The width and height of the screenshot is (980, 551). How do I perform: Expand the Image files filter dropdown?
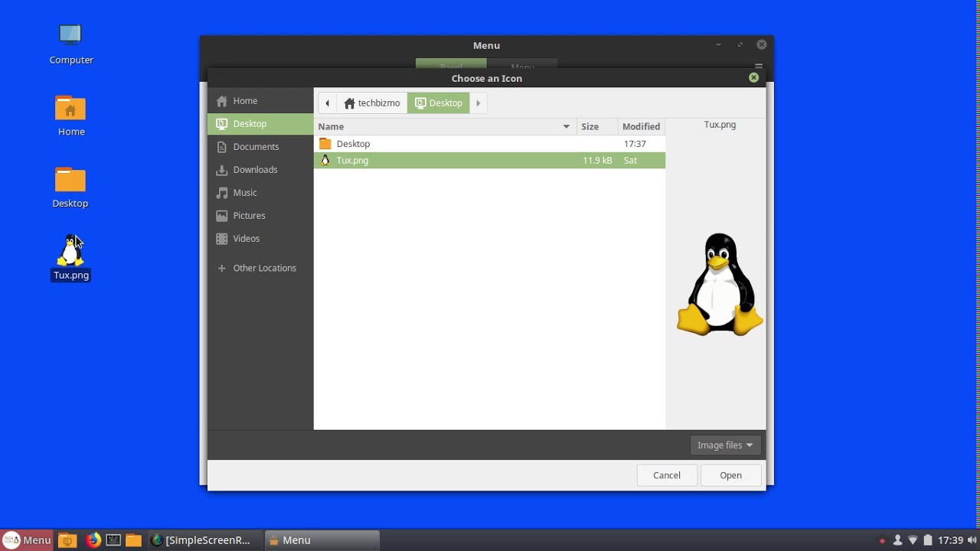pos(724,445)
